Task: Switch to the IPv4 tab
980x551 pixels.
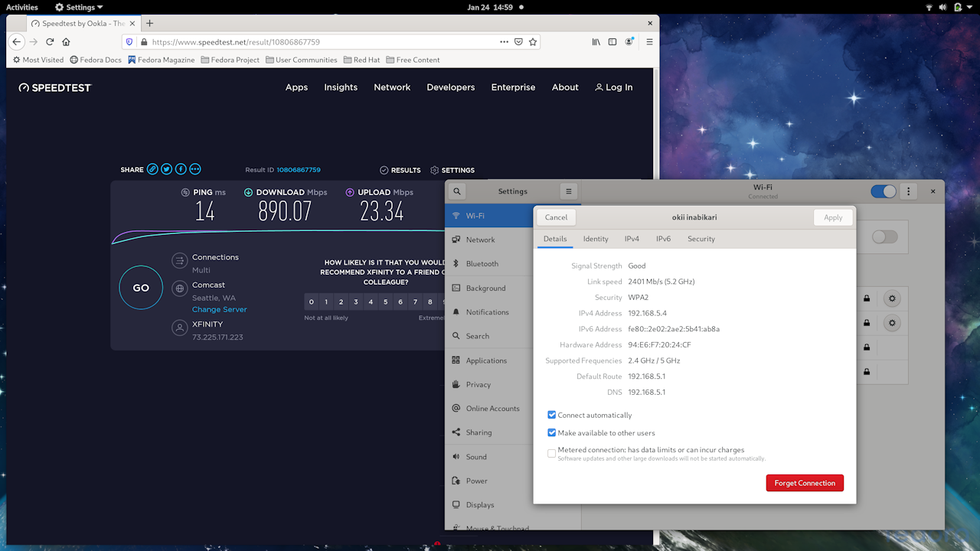Action: 632,239
